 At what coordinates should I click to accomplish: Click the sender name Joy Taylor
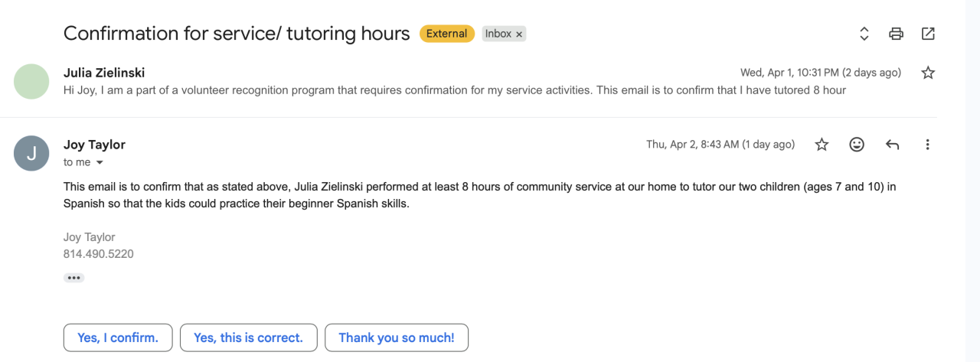point(94,145)
